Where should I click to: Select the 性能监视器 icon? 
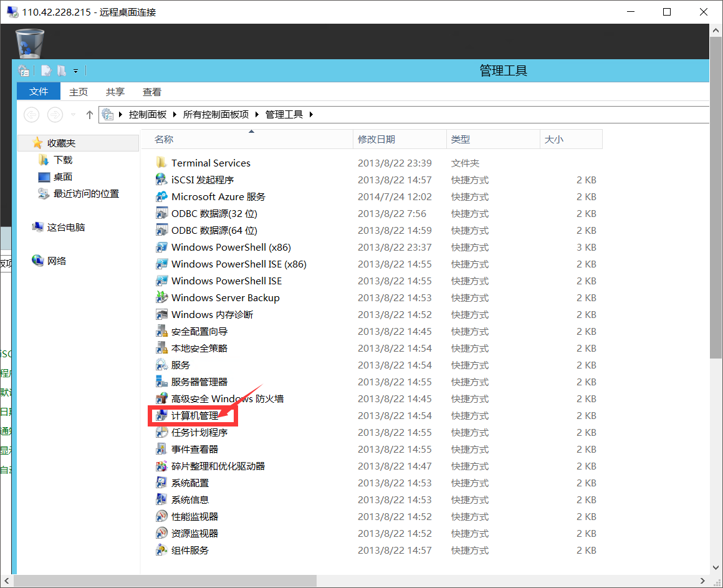pyautogui.click(x=161, y=516)
